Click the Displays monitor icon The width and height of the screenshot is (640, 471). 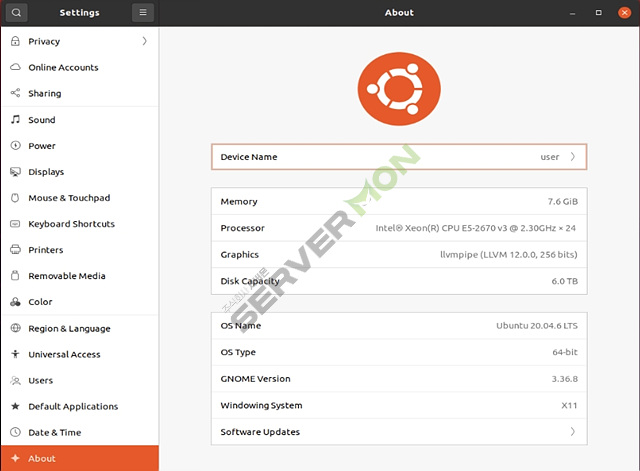15,172
